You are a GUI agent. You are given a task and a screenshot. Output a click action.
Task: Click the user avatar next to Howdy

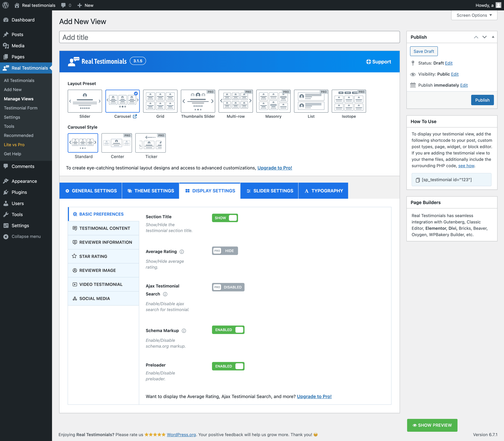tap(498, 5)
